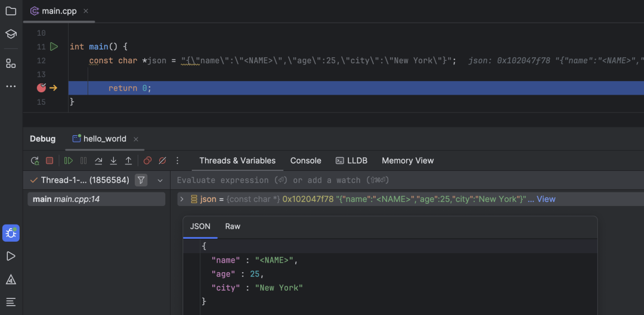Screen dimensions: 644x315
Task: Select the Raw tab in value popup
Action: click(x=233, y=226)
